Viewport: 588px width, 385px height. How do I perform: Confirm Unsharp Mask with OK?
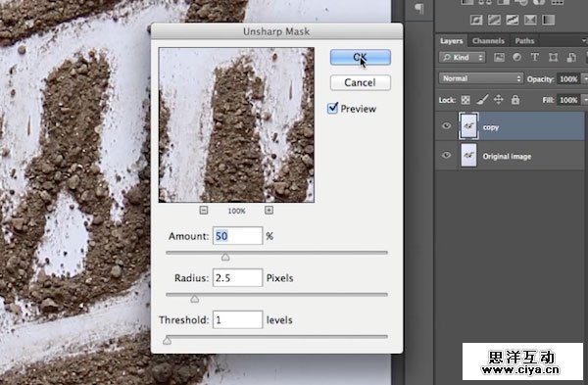(361, 58)
